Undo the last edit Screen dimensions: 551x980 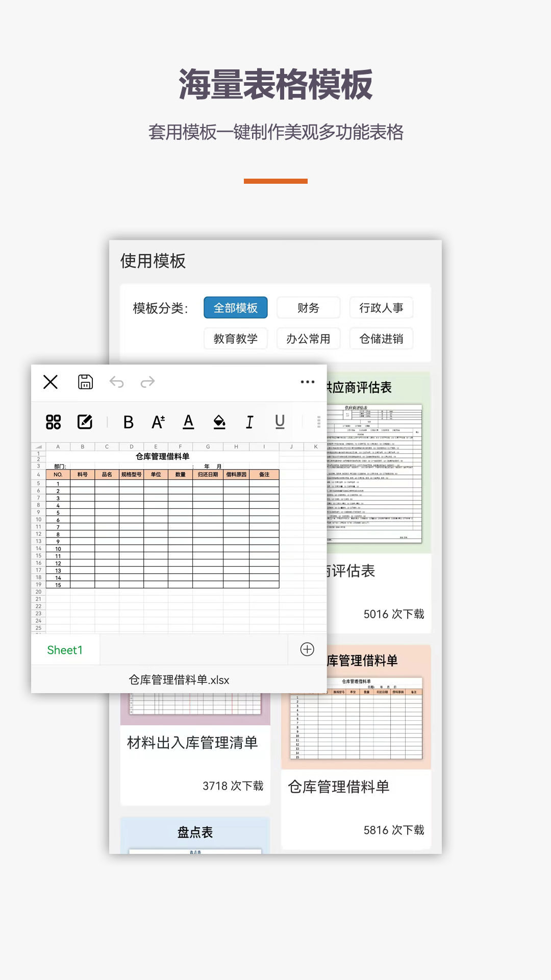tap(117, 382)
